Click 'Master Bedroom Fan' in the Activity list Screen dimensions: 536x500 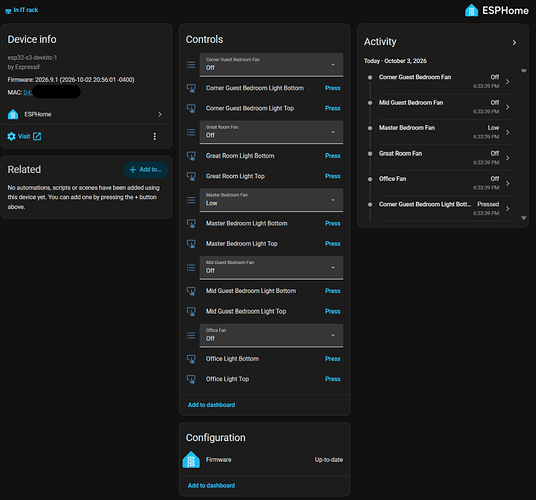pos(407,128)
